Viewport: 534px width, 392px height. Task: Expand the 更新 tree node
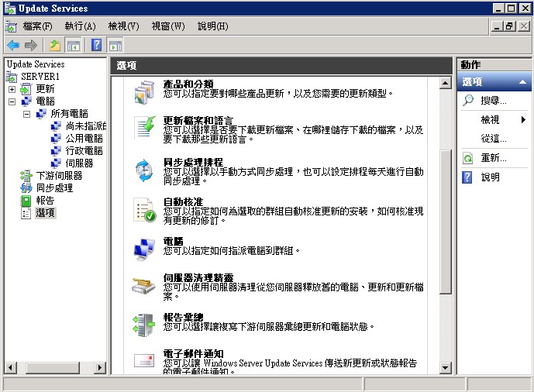(x=12, y=89)
